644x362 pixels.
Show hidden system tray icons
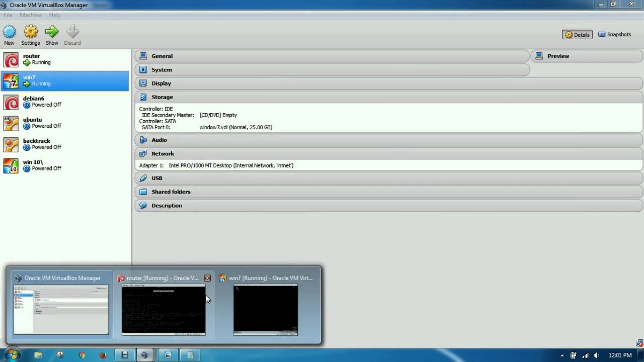[x=562, y=355]
